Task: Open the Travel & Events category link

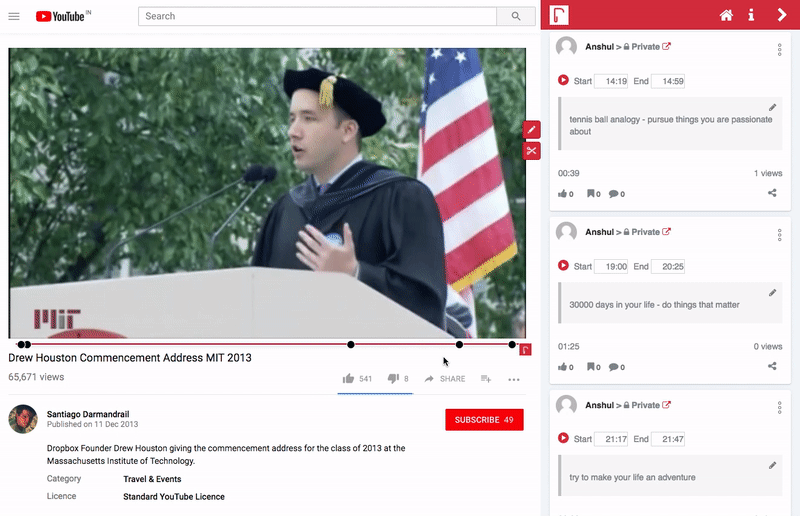Action: [152, 479]
